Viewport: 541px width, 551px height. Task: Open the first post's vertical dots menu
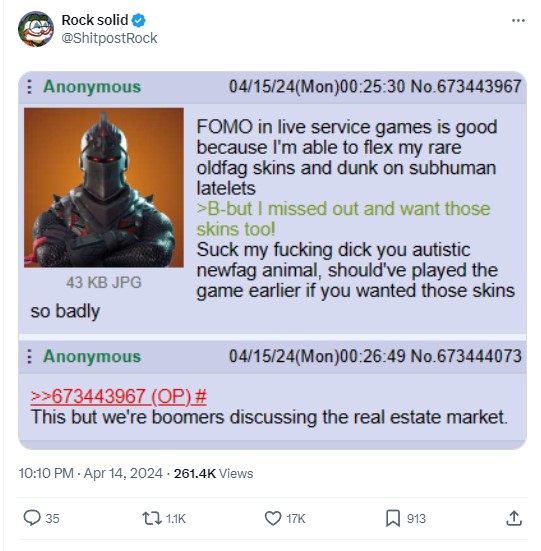(30, 86)
